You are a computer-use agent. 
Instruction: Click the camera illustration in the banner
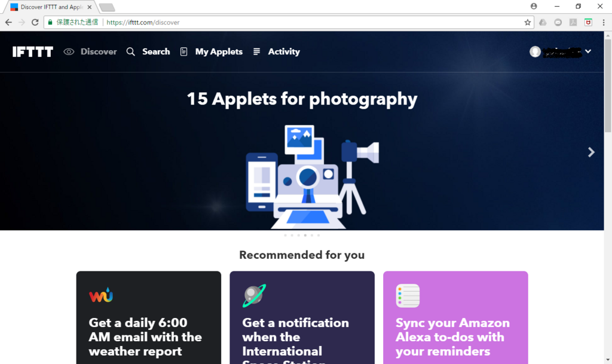point(312,177)
